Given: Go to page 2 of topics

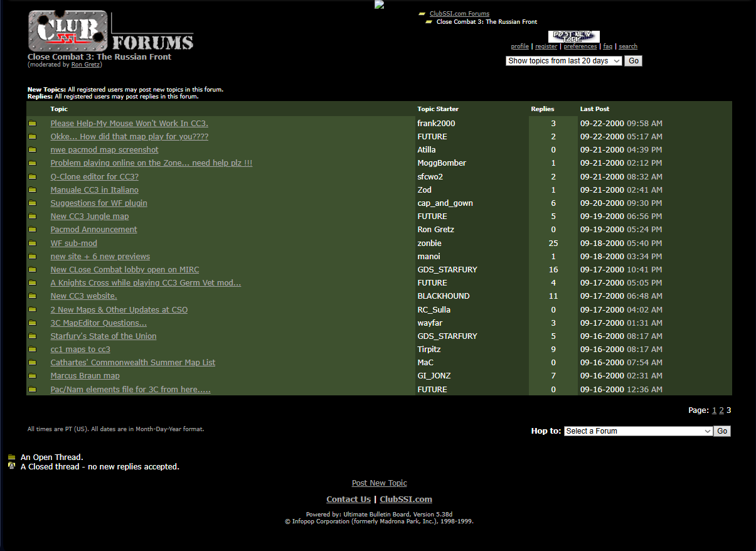Looking at the screenshot, I should click(721, 410).
